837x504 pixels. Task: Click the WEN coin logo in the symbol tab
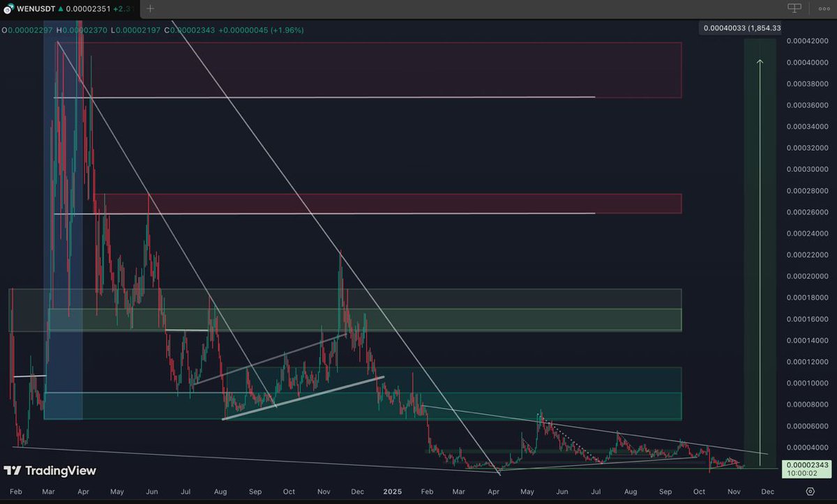tap(8, 8)
